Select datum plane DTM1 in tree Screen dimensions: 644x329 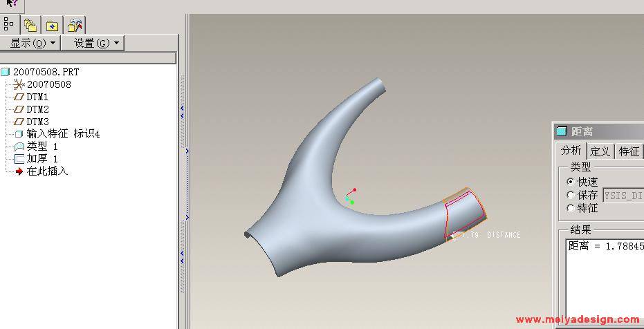pos(37,97)
